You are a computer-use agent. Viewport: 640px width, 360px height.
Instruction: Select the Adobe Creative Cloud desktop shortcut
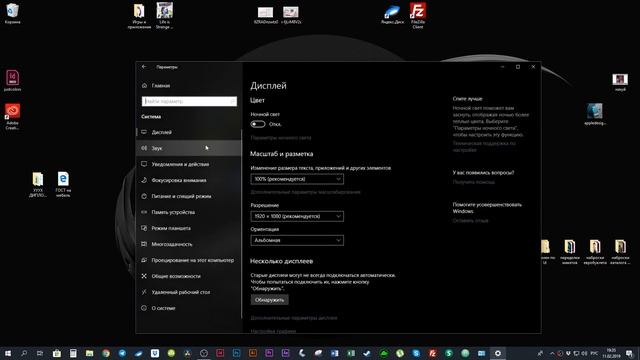(x=12, y=117)
